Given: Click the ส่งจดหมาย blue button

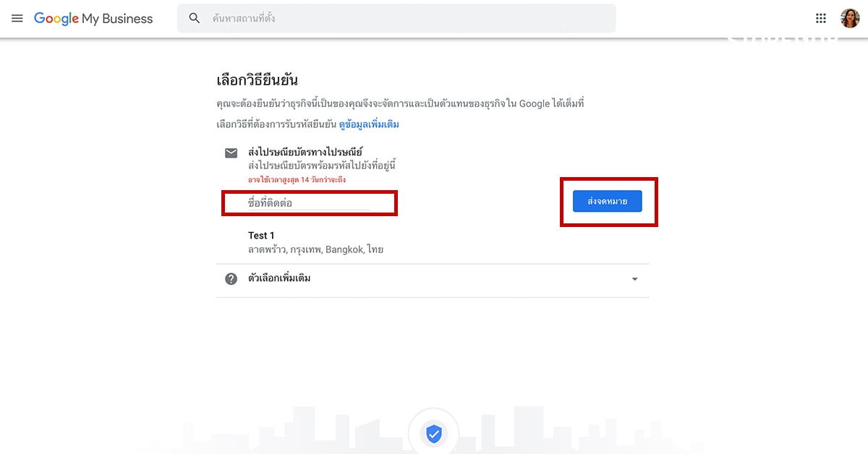Looking at the screenshot, I should coord(608,201).
